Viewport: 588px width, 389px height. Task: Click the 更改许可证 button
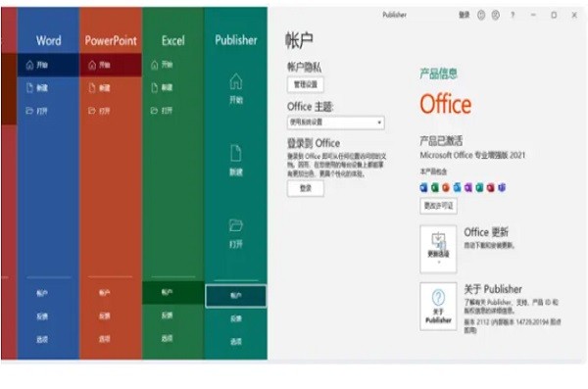pyautogui.click(x=438, y=206)
